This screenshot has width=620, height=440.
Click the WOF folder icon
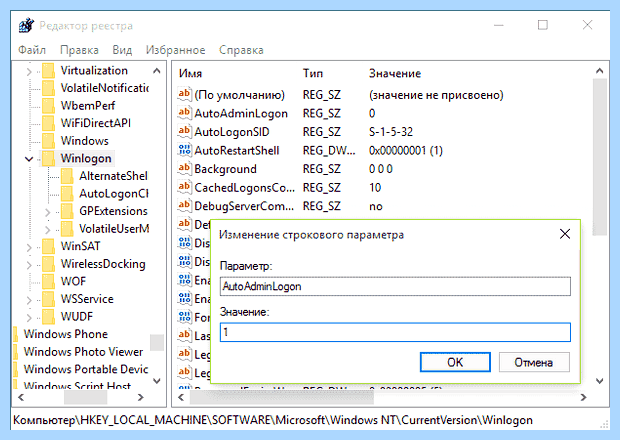(49, 281)
